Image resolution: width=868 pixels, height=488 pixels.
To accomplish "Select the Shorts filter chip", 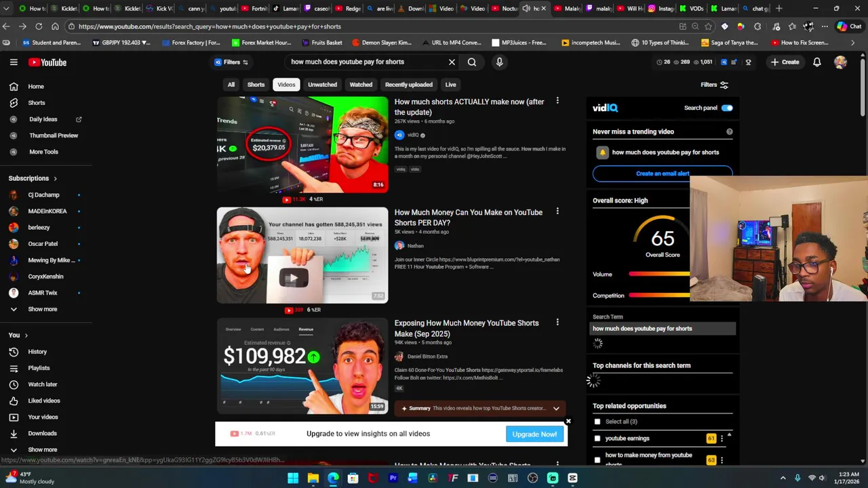I will 256,85.
